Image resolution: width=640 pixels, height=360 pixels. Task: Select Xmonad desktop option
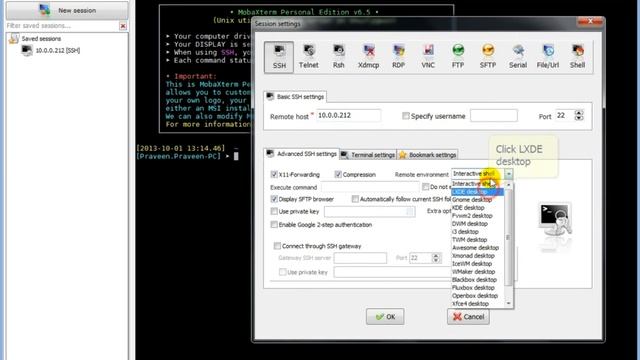pos(478,256)
